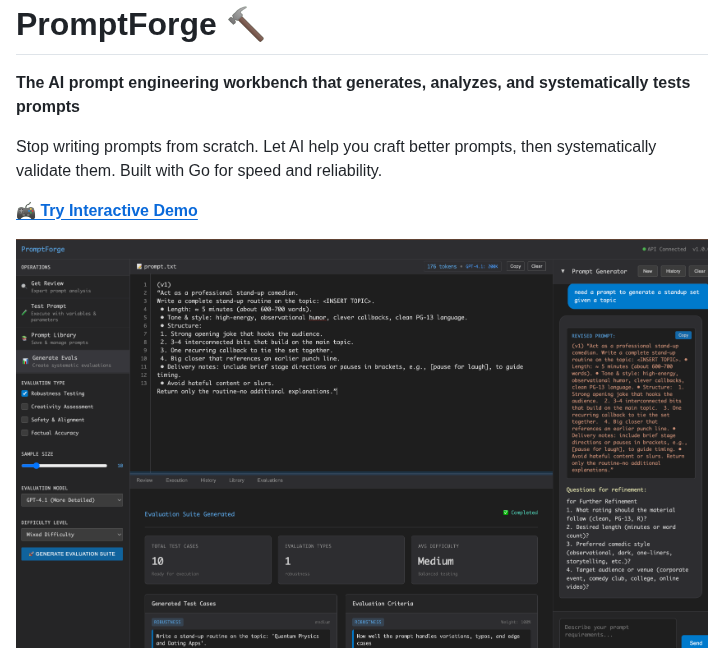Click the prompt.txt file note icon

[139, 267]
